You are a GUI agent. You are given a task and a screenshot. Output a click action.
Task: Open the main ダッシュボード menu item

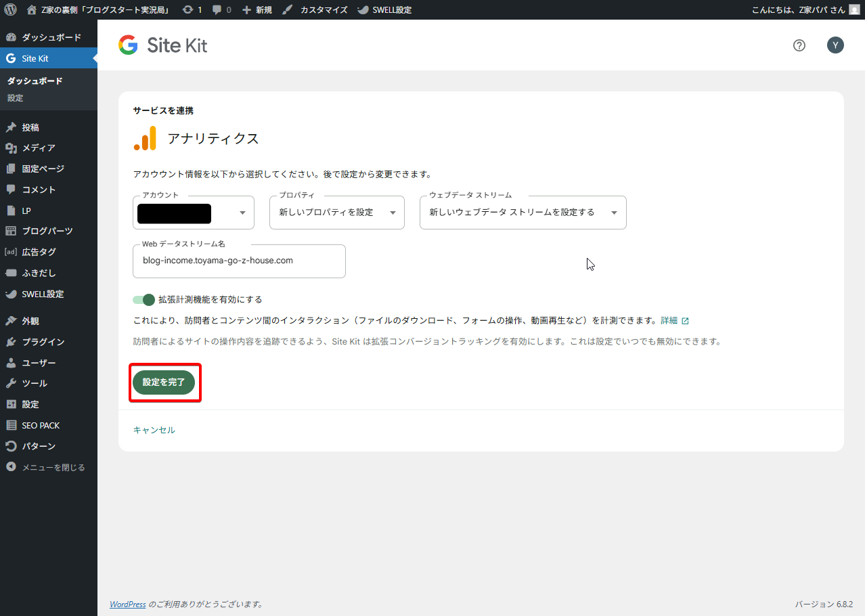tap(49, 37)
